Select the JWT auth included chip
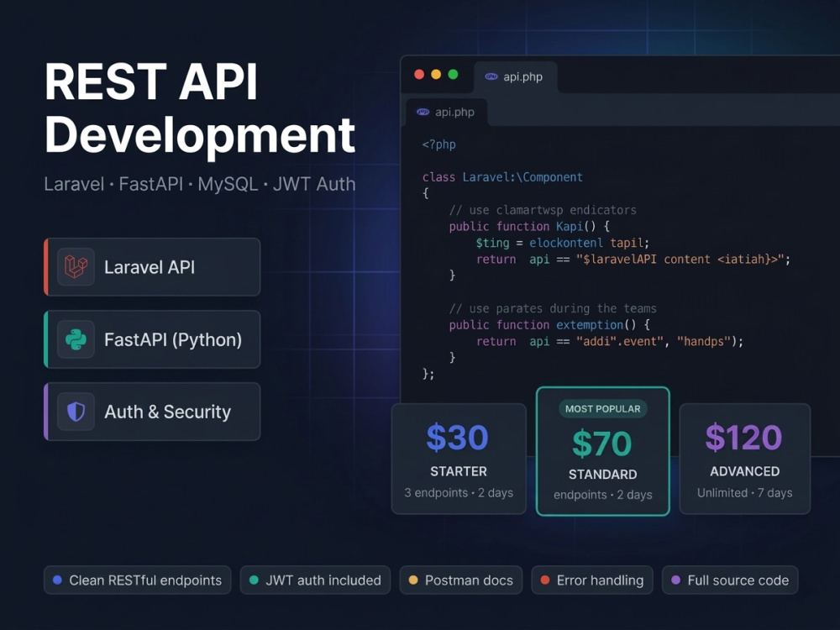The height and width of the screenshot is (630, 840). click(x=315, y=580)
